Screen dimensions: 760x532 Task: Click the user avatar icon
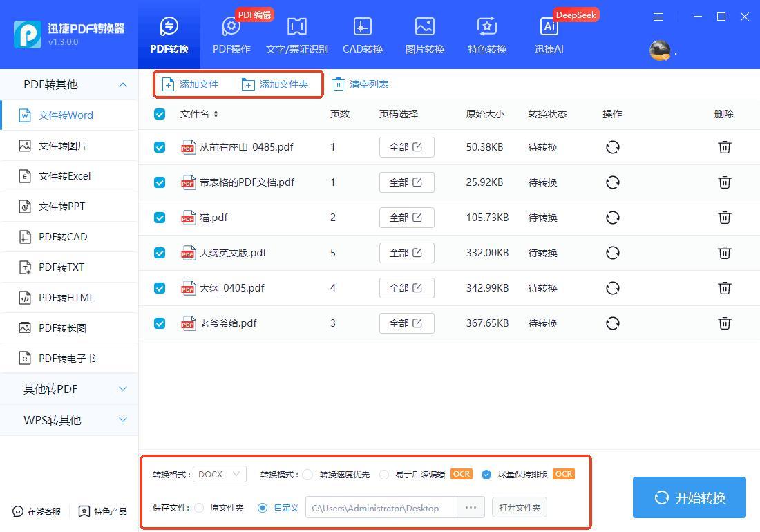click(660, 50)
